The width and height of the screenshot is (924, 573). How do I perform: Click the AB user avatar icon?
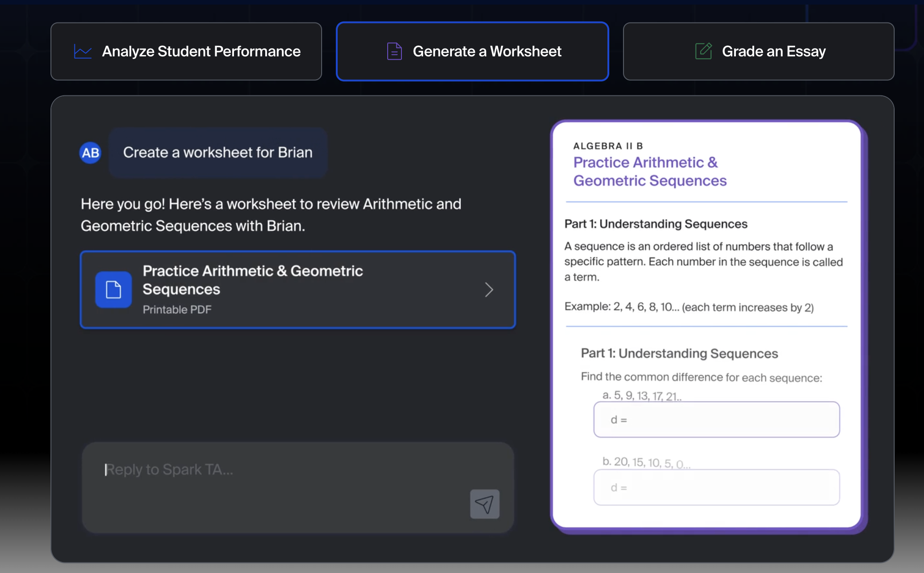pos(90,153)
